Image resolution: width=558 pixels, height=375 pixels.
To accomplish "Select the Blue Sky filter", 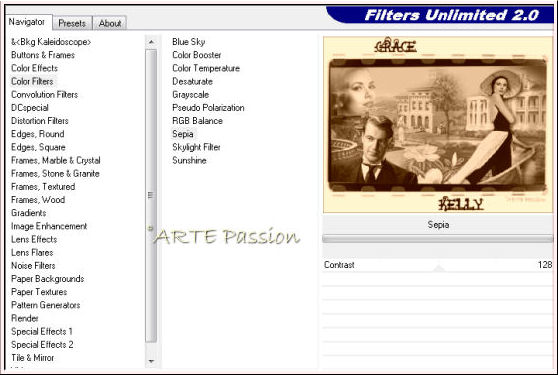I will click(x=189, y=42).
